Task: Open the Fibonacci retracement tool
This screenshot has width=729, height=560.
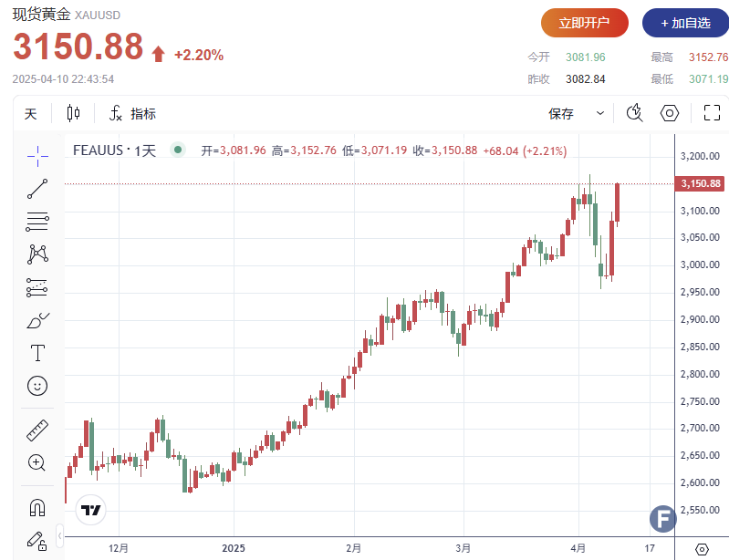Action: [x=37, y=221]
